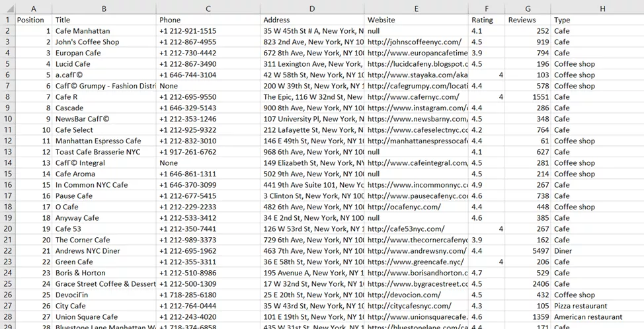Viewport: 644px width, 329px height.
Task: Click address 107 University Pl
Action: 312,119
